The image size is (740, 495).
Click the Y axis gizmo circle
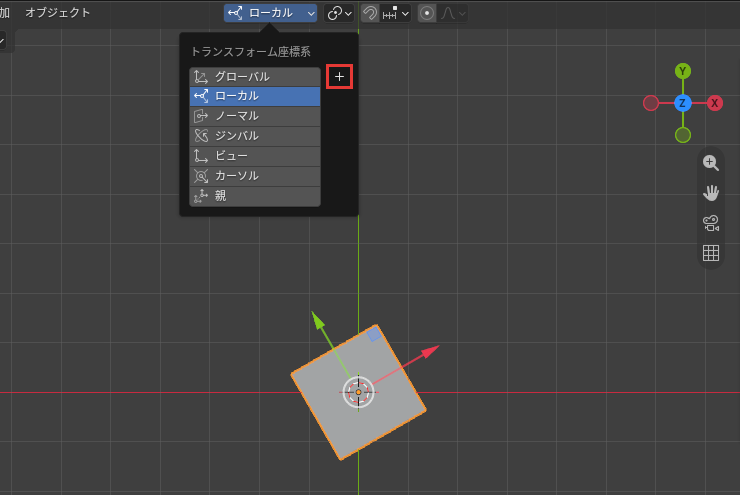(x=682, y=71)
